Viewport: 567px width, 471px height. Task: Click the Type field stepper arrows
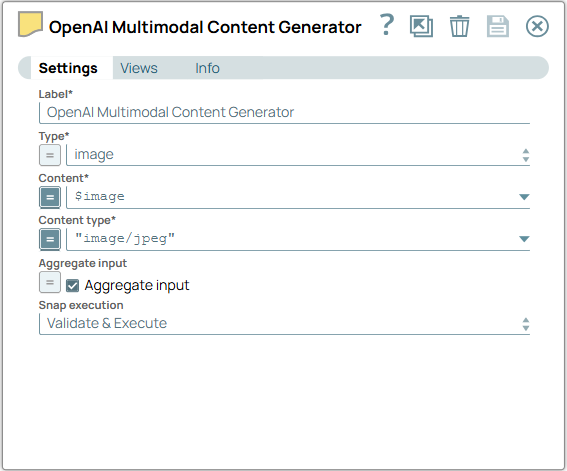click(526, 155)
